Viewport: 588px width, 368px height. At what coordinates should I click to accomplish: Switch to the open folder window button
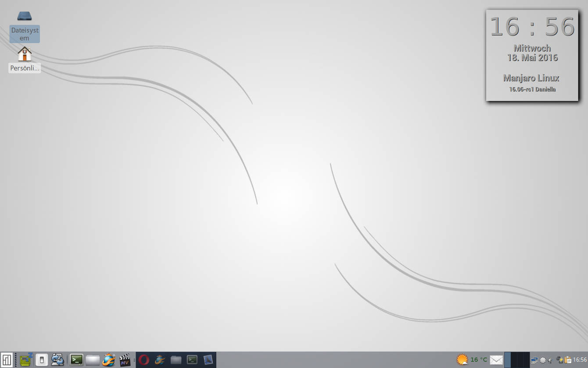(176, 360)
